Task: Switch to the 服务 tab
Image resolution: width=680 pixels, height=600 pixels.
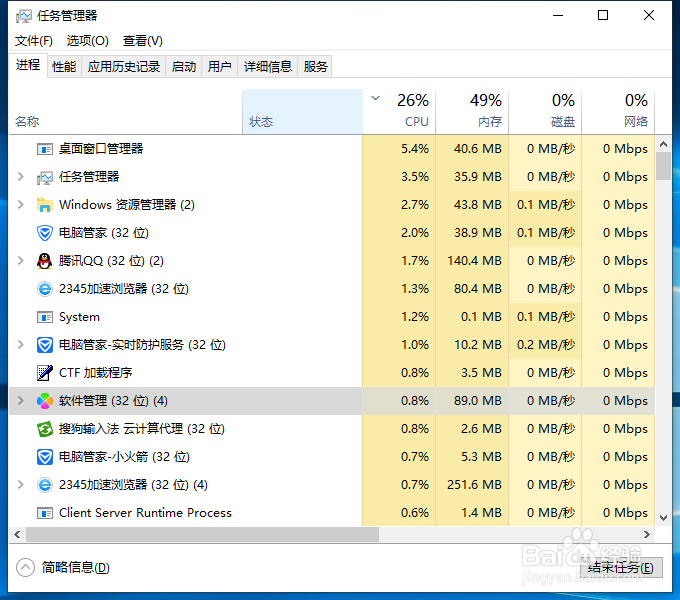Action: point(315,67)
